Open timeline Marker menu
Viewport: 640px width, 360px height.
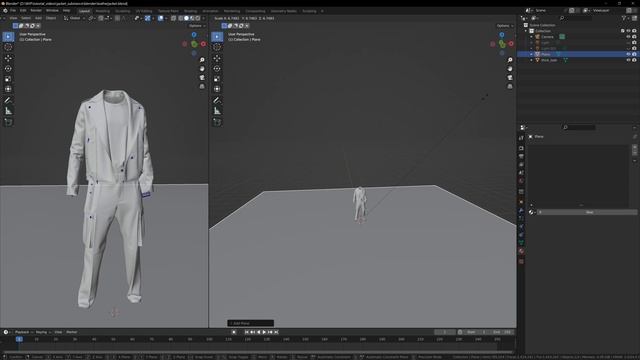(x=71, y=332)
